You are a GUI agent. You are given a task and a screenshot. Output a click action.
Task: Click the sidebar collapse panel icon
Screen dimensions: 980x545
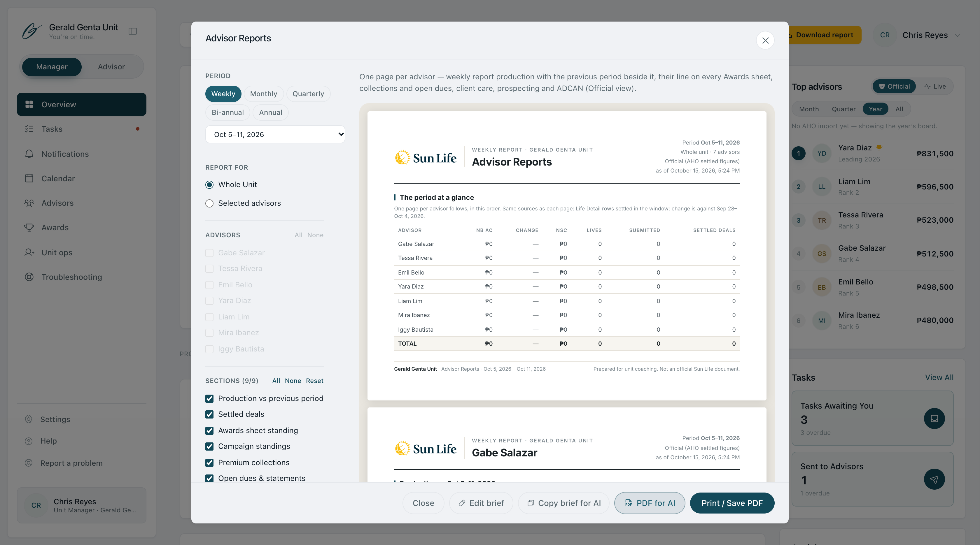[x=133, y=31]
